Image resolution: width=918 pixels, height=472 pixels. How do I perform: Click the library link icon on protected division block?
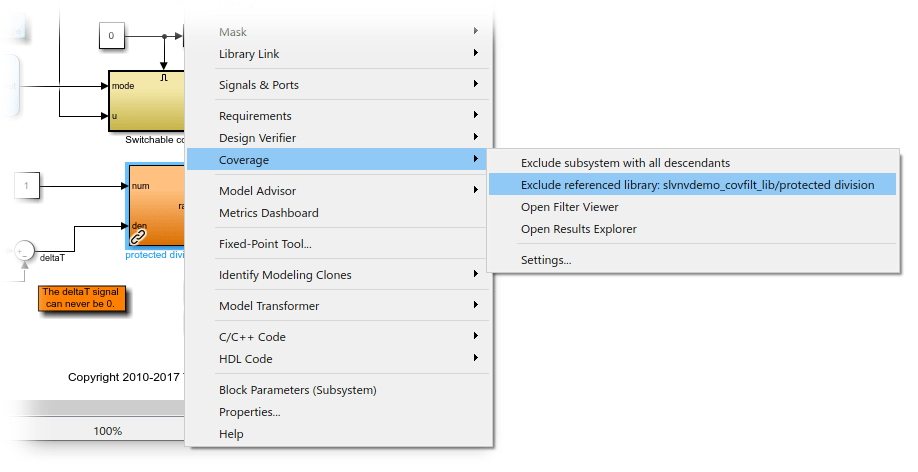click(x=138, y=236)
